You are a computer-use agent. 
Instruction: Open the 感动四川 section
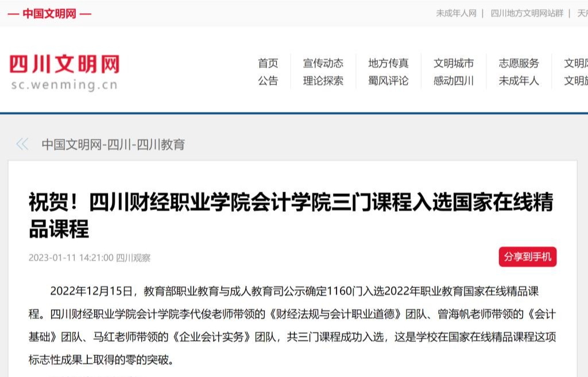click(454, 81)
